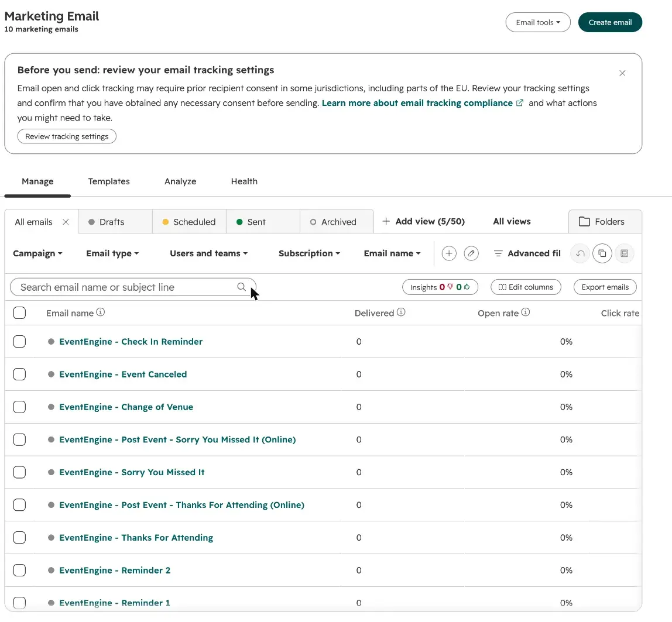Close the All emails view tab
Image resolution: width=672 pixels, height=622 pixels.
click(x=66, y=222)
